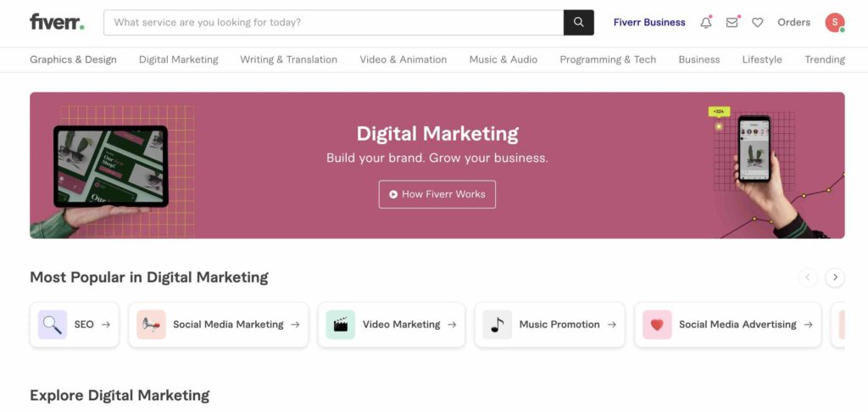Open Orders page
The height and width of the screenshot is (412, 868).
tap(793, 22)
